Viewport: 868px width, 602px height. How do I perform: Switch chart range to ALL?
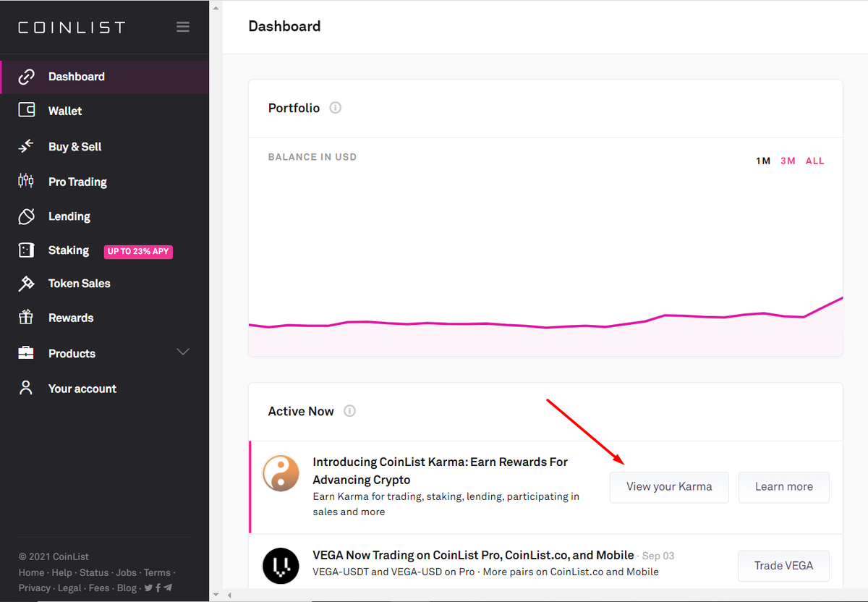(x=815, y=161)
